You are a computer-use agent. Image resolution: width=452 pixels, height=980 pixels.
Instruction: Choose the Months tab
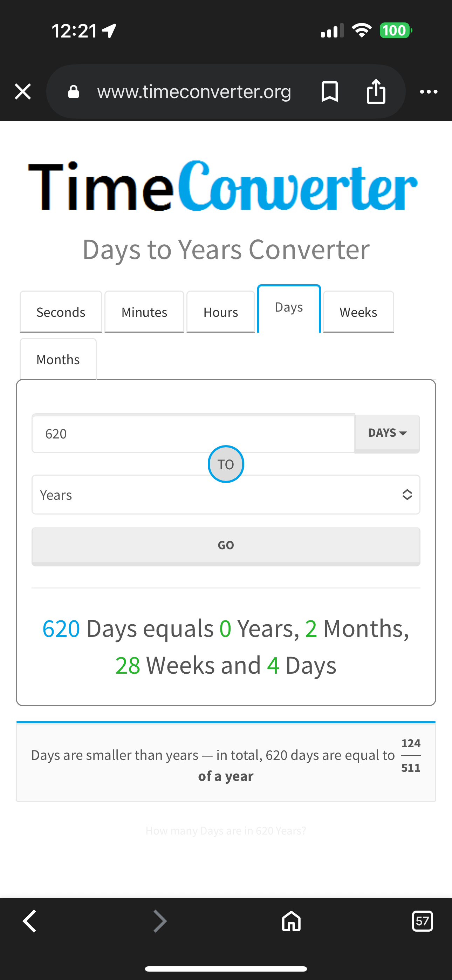click(58, 359)
